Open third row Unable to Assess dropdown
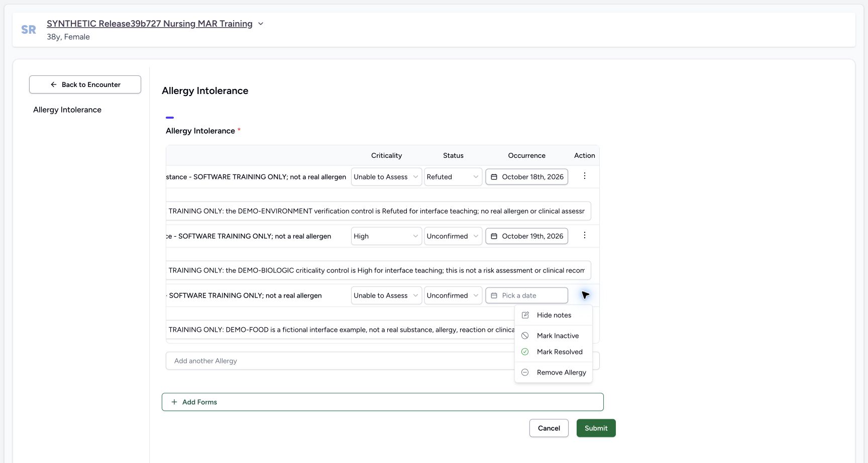868x463 pixels. (x=386, y=296)
